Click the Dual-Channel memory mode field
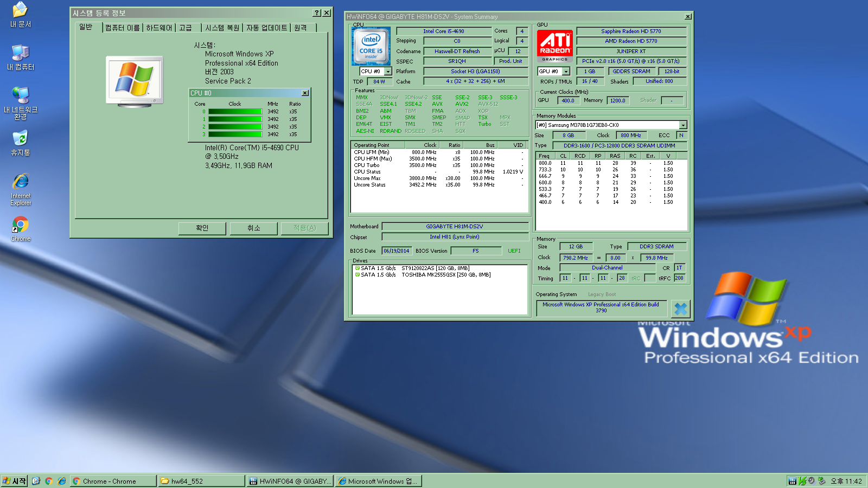Viewport: 868px width, 488px height. (608, 268)
